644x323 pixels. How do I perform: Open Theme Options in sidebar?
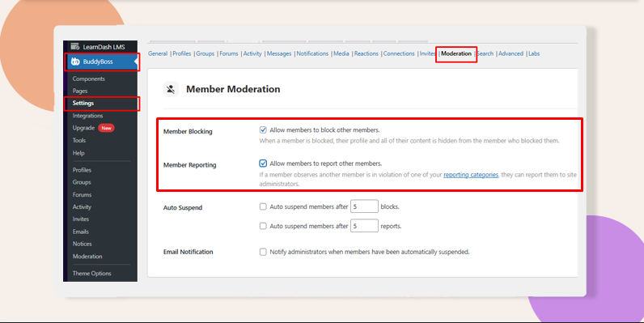click(91, 274)
